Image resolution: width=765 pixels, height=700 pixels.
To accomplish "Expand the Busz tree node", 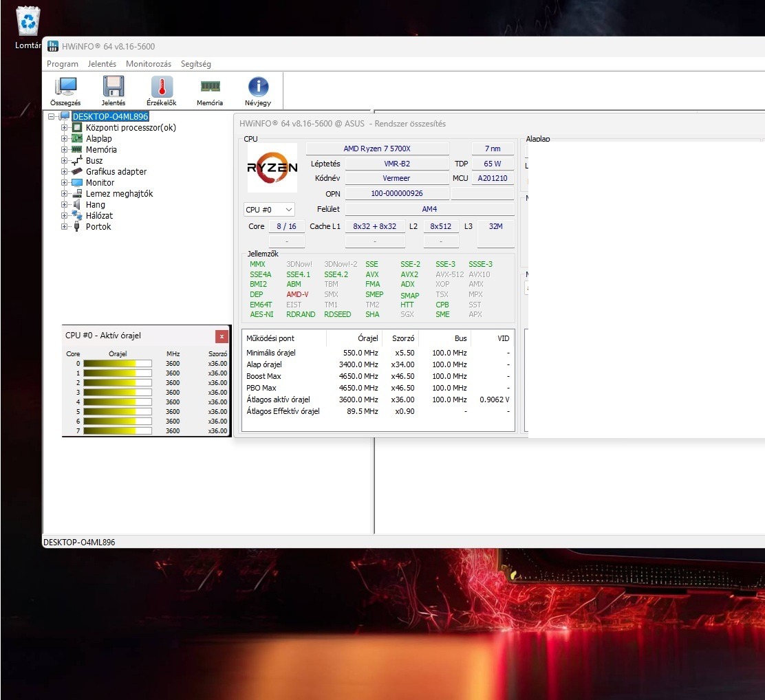I will [x=64, y=160].
